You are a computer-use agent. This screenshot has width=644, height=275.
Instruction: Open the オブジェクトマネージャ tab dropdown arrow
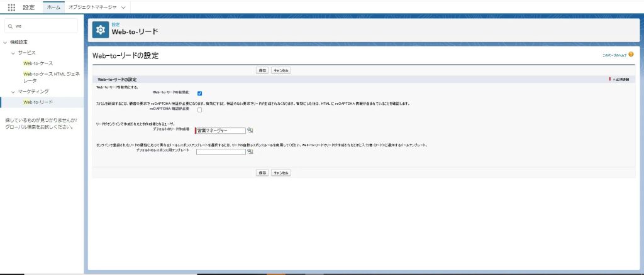tap(123, 8)
